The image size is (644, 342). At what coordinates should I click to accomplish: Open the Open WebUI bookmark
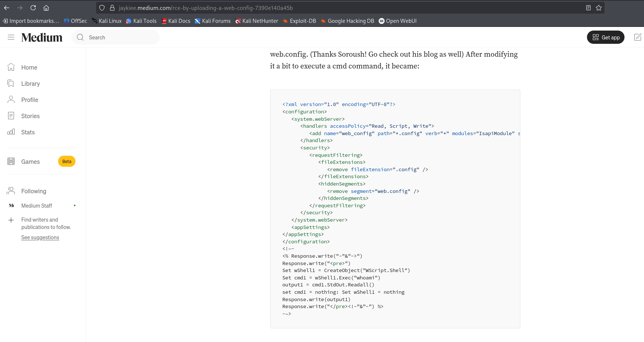pyautogui.click(x=398, y=21)
